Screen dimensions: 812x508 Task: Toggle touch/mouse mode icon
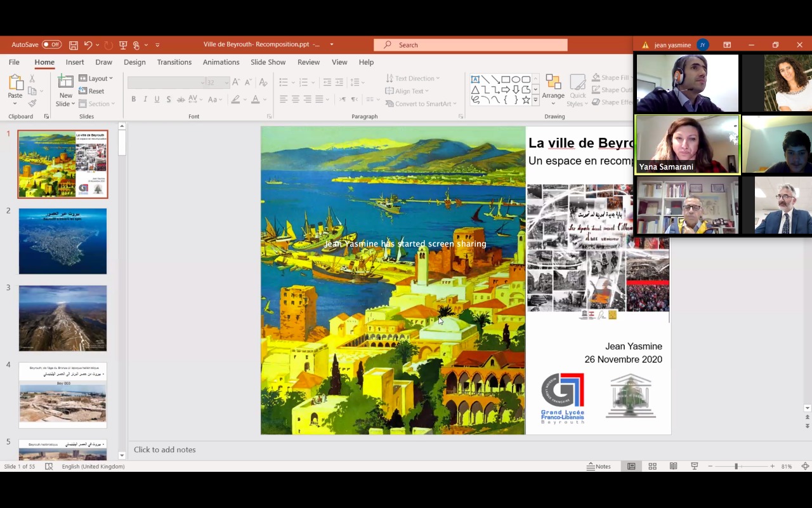coord(136,45)
